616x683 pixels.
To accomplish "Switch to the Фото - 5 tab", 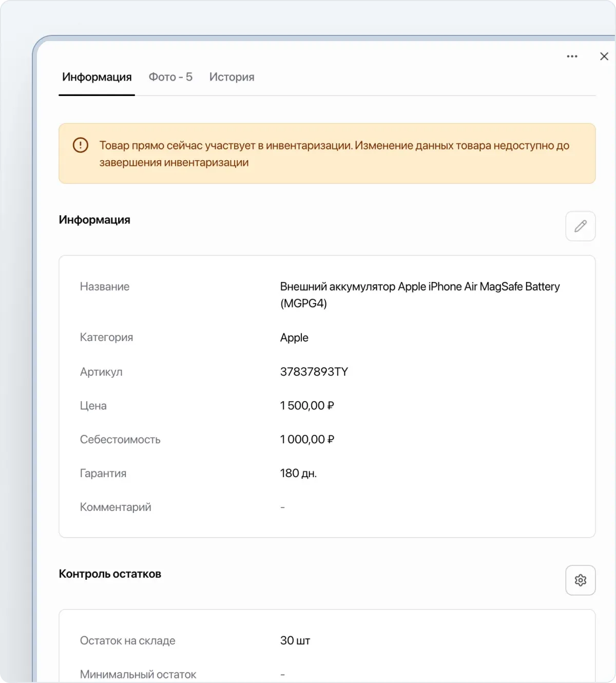I will (170, 77).
